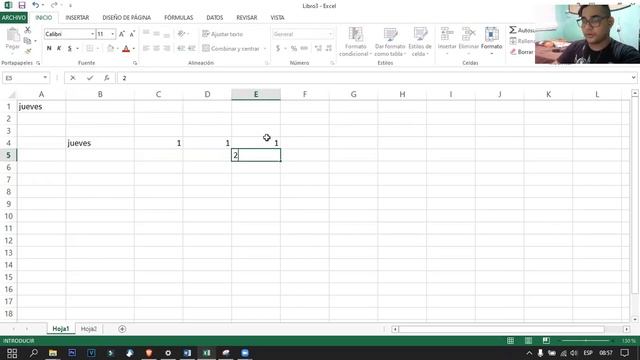Screen dimensions: 640x360
Task: Increase decimal places
Action: (x=318, y=49)
